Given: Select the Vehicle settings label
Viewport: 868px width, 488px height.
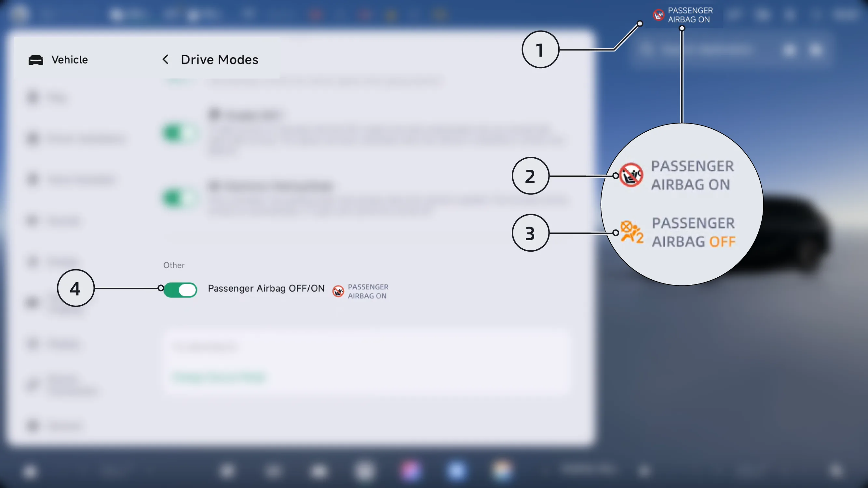Looking at the screenshot, I should pyautogui.click(x=70, y=59).
